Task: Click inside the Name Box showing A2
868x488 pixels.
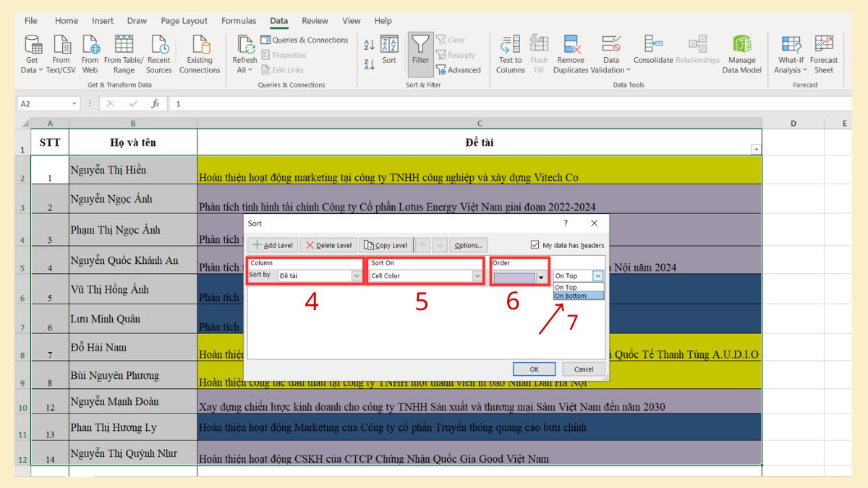Action: tap(43, 103)
